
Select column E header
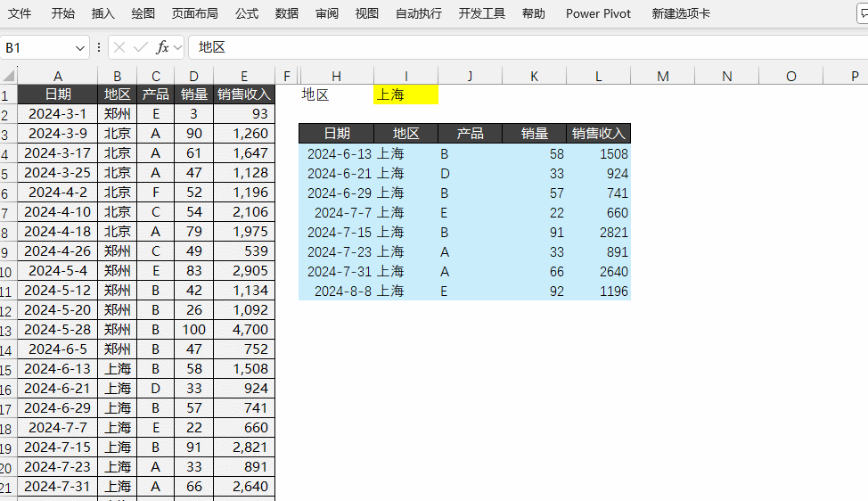click(244, 77)
